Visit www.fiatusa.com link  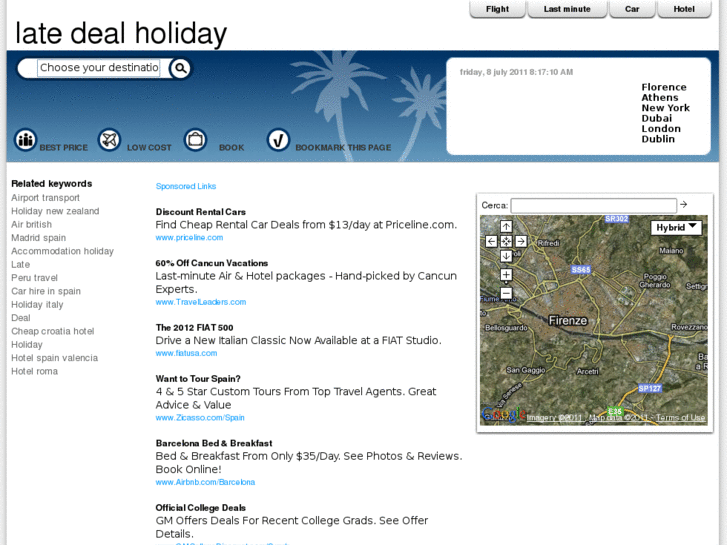click(186, 353)
